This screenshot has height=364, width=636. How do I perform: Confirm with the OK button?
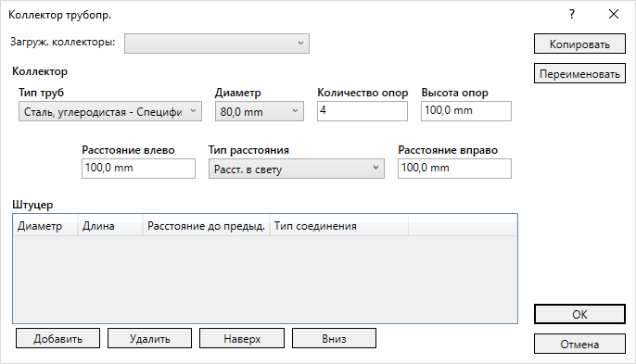click(x=579, y=314)
